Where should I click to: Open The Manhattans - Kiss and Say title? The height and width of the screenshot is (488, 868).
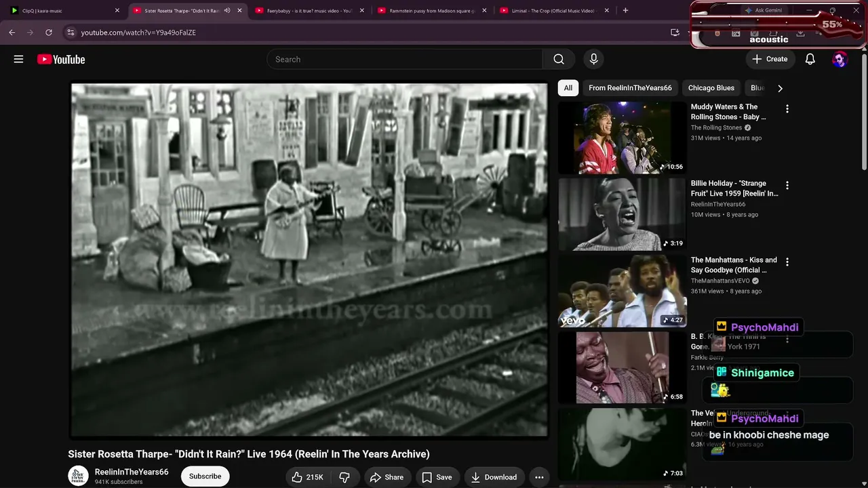click(x=734, y=265)
